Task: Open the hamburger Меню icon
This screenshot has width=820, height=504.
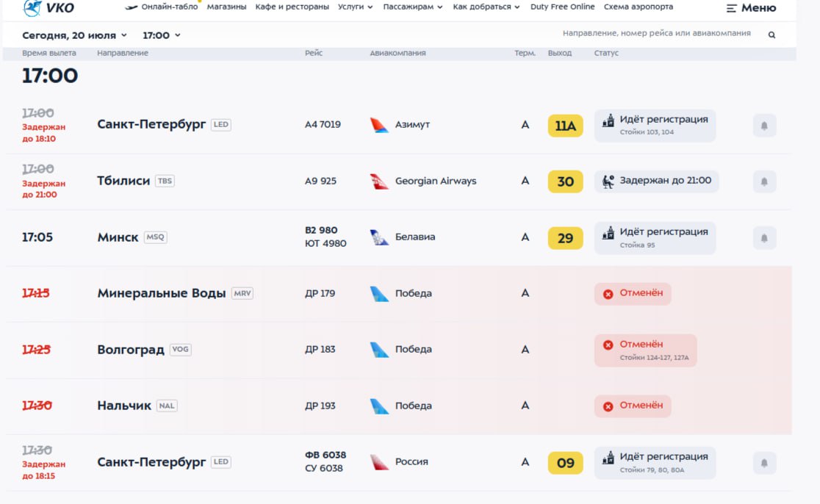Action: click(x=731, y=8)
